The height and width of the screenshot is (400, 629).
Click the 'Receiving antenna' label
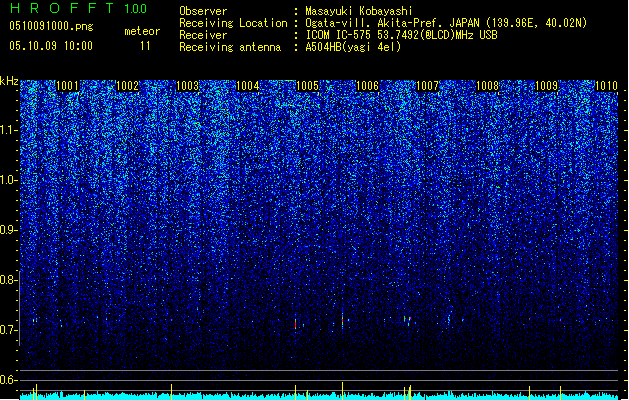point(230,47)
